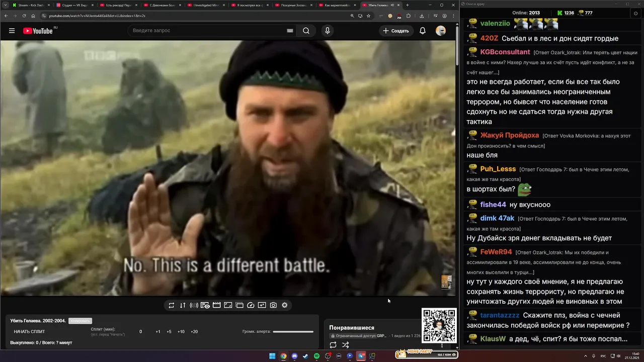This screenshot has height=362, width=644.
Task: Take a screenshot with the camera icon
Action: pos(273,305)
